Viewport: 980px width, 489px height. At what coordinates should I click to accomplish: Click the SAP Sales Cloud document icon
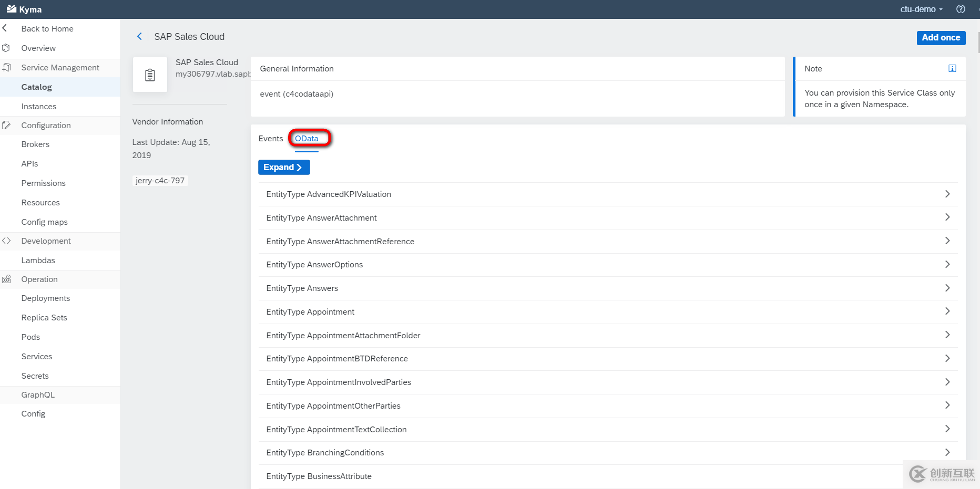(150, 74)
